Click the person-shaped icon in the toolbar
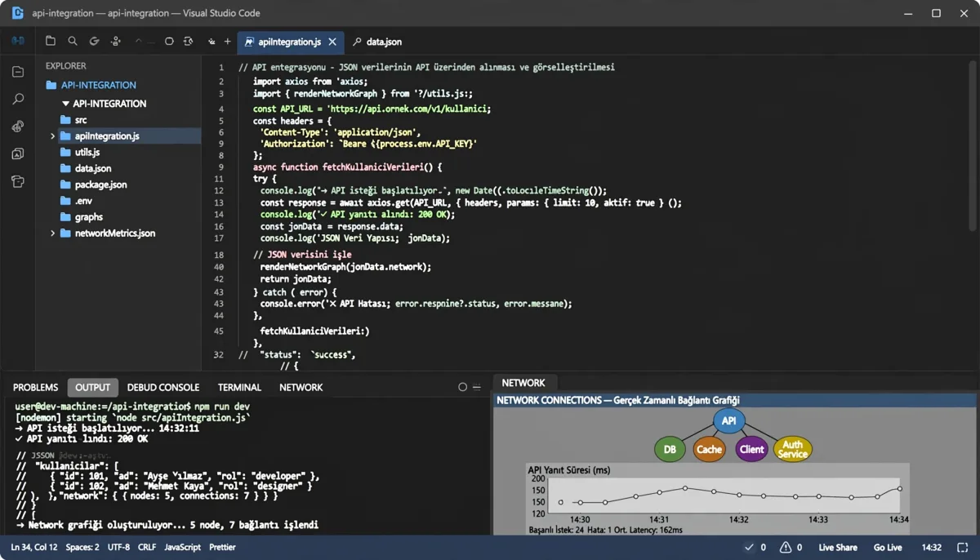Image resolution: width=980 pixels, height=560 pixels. pyautogui.click(x=116, y=41)
